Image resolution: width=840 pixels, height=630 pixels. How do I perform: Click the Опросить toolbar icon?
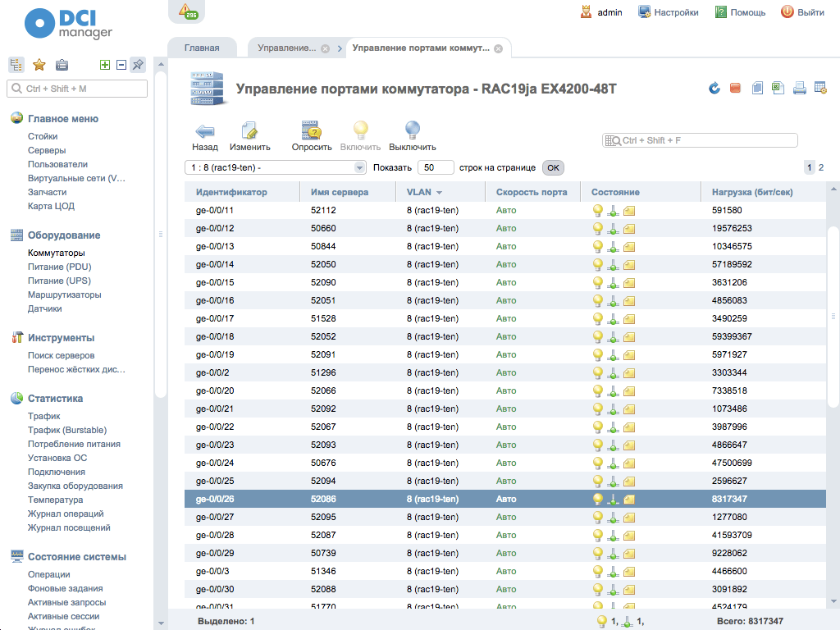coord(312,133)
